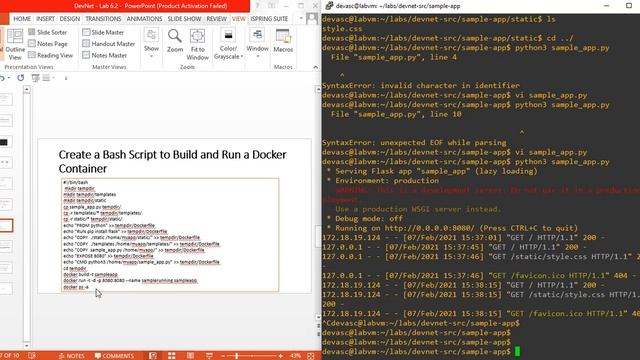
Task: Open the ANIMATIONS ribbon tab
Action: (144, 19)
